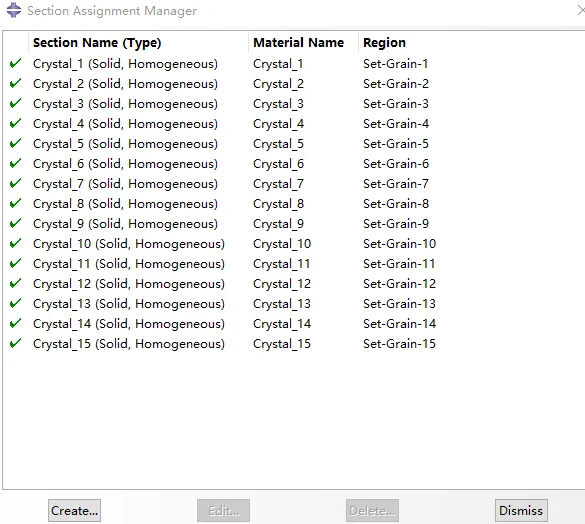Screen dimensions: 585x524
Task: Click the disabled Delete button
Action: (x=372, y=510)
